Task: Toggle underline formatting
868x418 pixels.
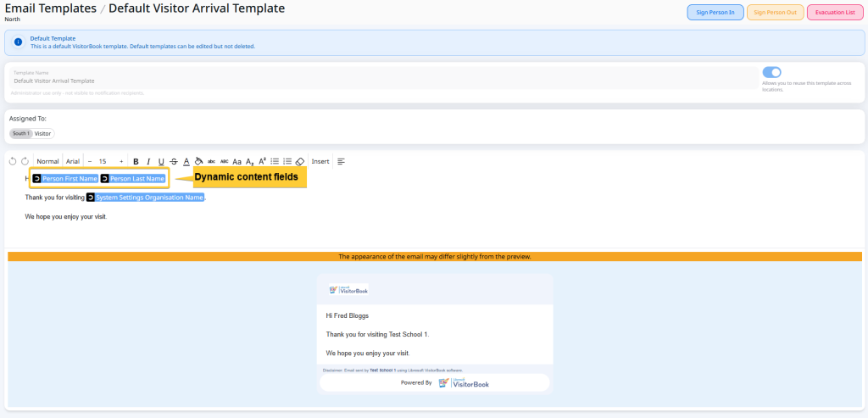Action: 161,161
